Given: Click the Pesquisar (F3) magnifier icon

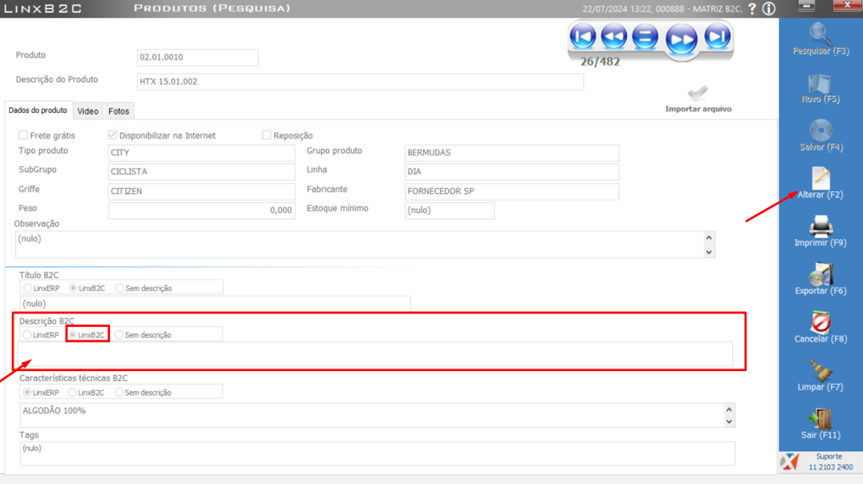Looking at the screenshot, I should pos(821,34).
